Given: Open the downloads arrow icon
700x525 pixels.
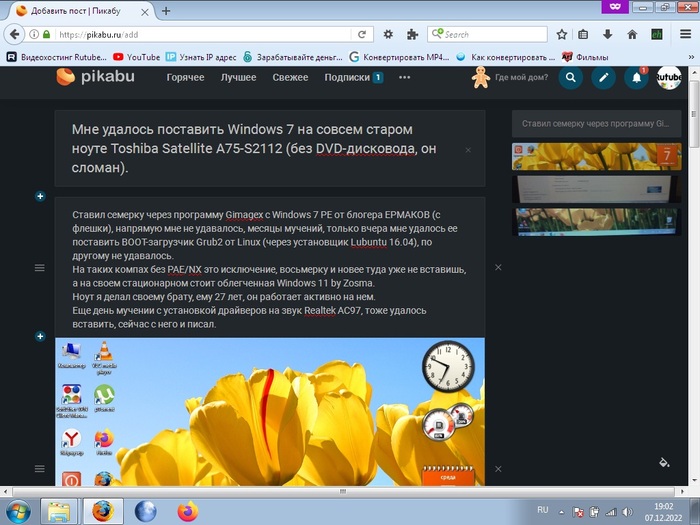Looking at the screenshot, I should 607,34.
